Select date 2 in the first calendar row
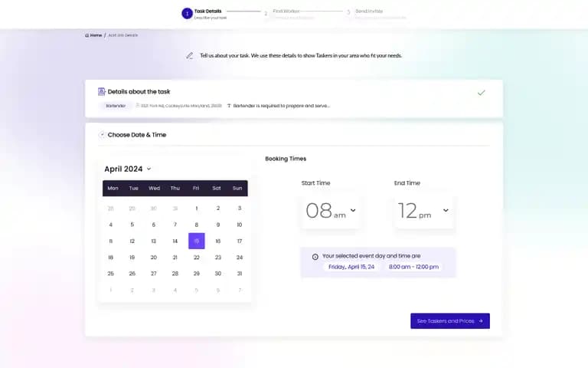 [218, 209]
